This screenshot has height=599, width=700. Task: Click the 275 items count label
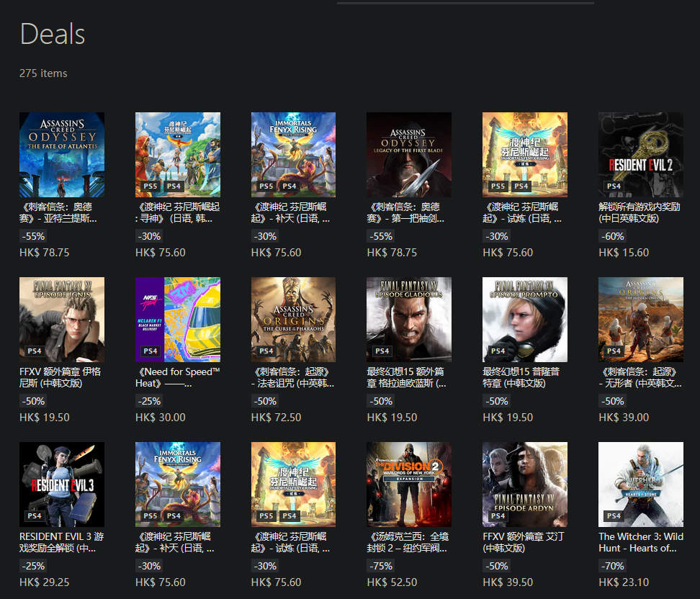(x=43, y=73)
